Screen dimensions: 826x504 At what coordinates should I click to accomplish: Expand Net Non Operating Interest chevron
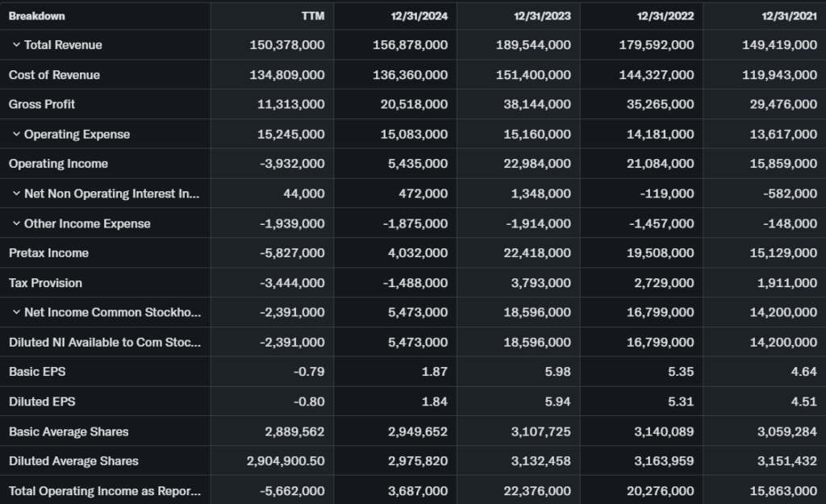(16, 194)
